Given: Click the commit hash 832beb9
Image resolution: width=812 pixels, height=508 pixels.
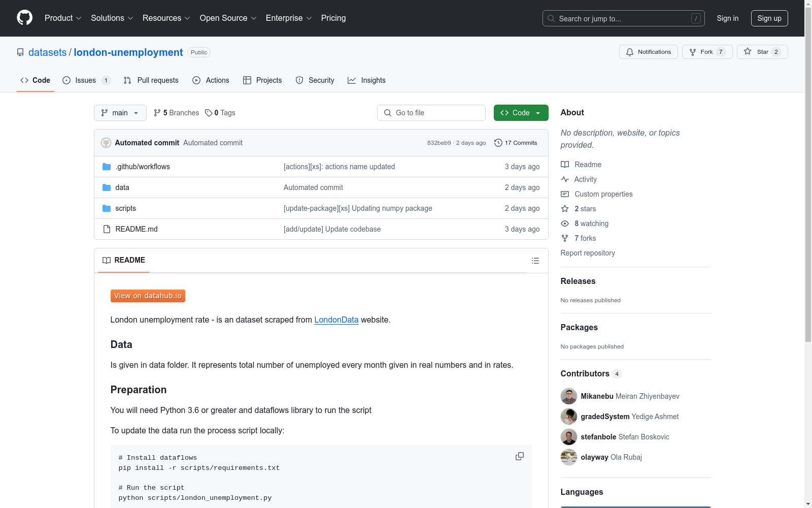Looking at the screenshot, I should tap(439, 143).
